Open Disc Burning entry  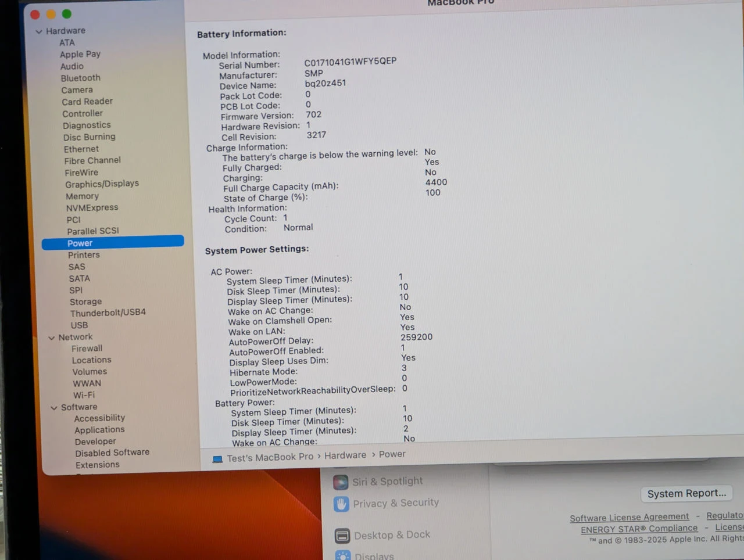click(90, 137)
